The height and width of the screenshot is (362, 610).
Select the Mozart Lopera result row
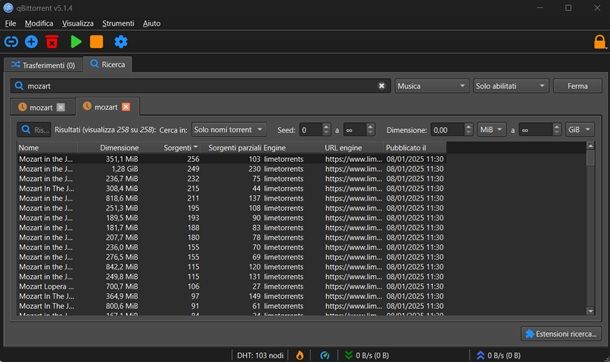tap(232, 286)
